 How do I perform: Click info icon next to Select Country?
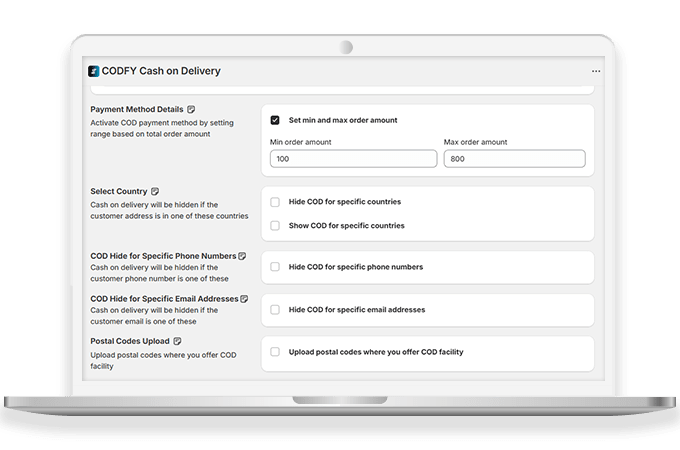point(155,191)
